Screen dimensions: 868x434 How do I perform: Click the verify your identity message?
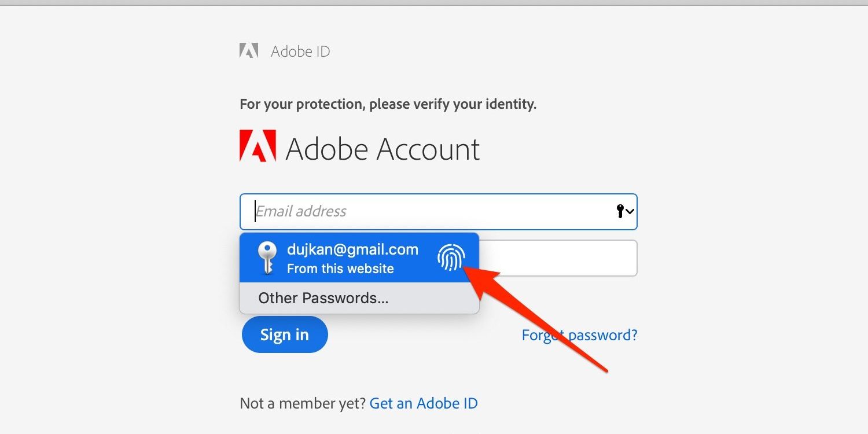pos(388,105)
